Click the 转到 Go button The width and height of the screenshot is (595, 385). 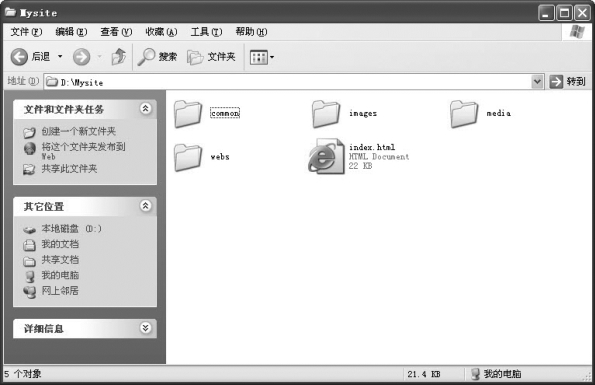coord(567,82)
